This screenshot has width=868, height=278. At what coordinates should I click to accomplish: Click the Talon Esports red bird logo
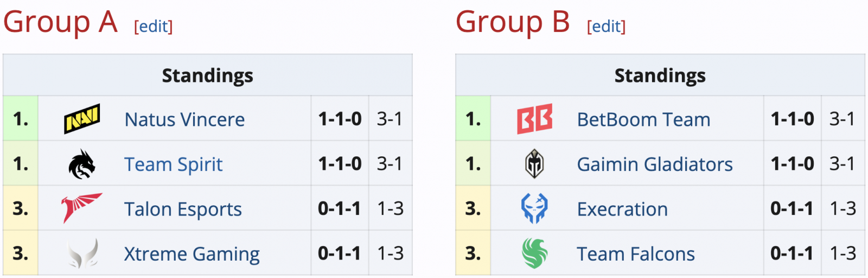tap(82, 208)
